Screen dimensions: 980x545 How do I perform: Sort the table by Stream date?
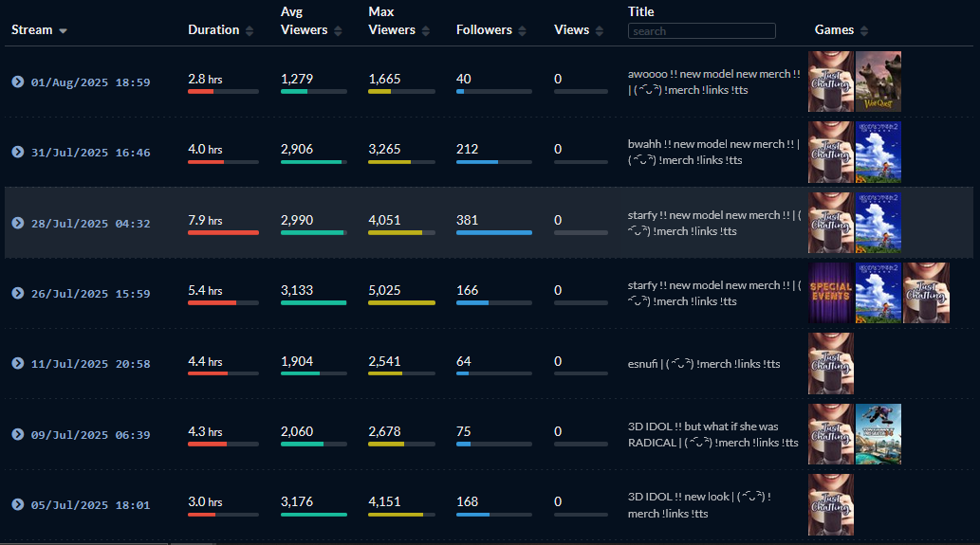point(39,30)
